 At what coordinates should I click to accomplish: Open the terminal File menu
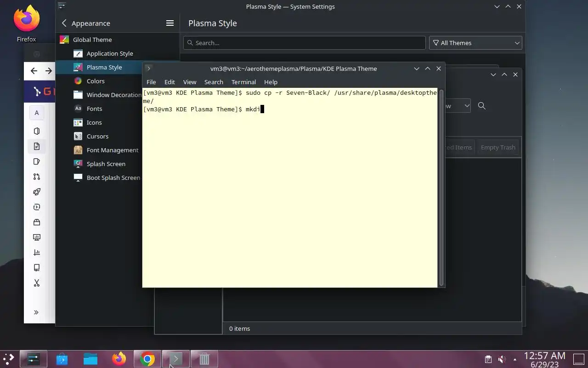(x=151, y=82)
